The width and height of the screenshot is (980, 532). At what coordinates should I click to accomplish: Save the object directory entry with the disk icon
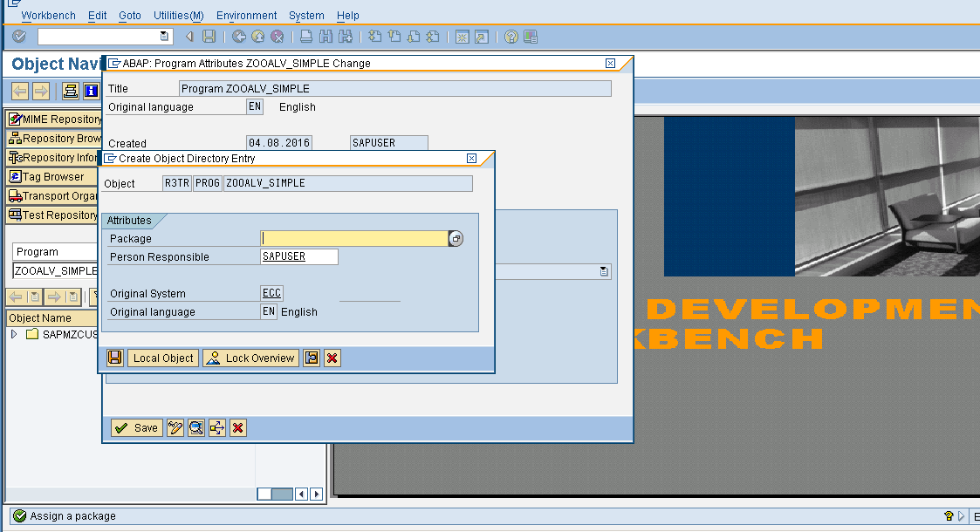114,358
